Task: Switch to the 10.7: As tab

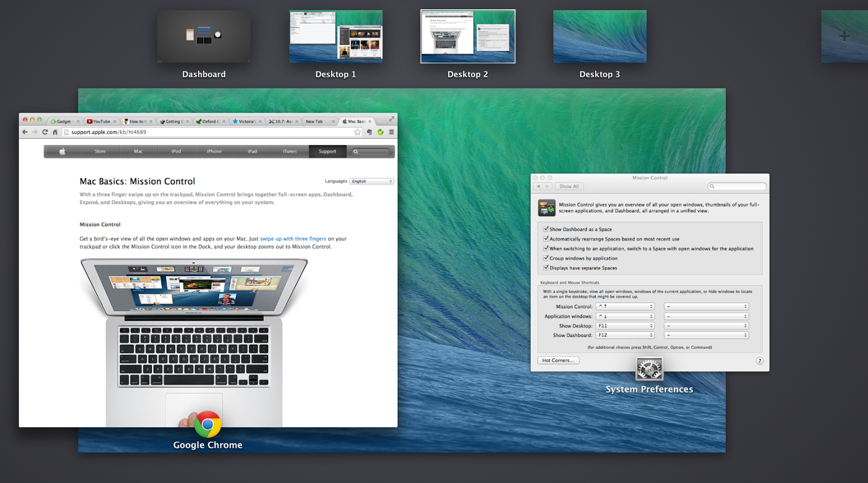Action: pyautogui.click(x=283, y=121)
